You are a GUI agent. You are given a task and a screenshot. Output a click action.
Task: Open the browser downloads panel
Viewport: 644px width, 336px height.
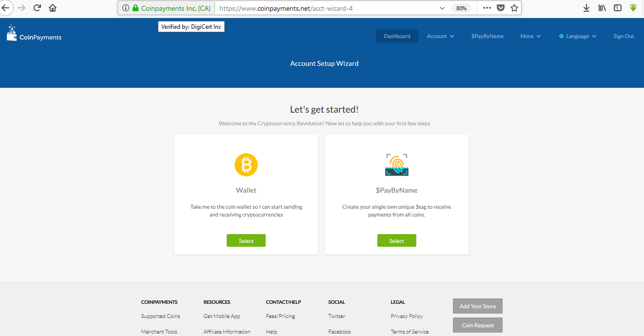[586, 8]
